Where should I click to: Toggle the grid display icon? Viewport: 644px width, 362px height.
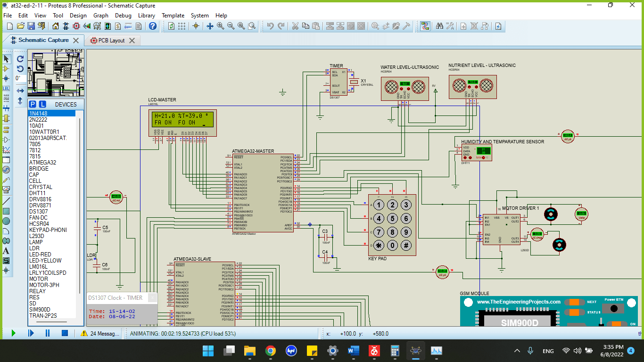point(182,26)
